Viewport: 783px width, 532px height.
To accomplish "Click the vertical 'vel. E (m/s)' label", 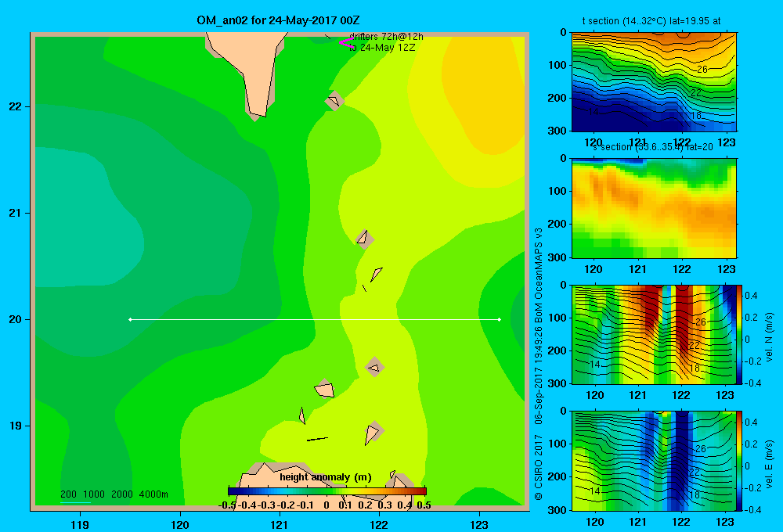I will (x=770, y=464).
